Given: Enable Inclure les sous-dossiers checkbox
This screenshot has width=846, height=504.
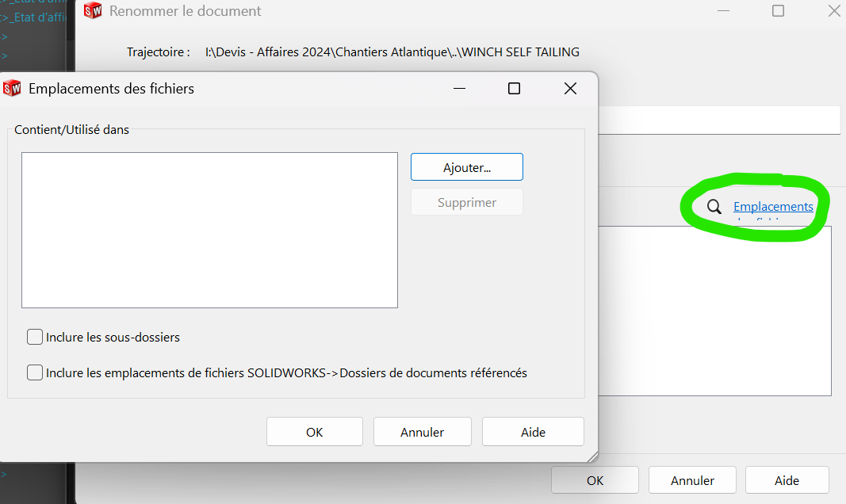Looking at the screenshot, I should click(x=35, y=338).
